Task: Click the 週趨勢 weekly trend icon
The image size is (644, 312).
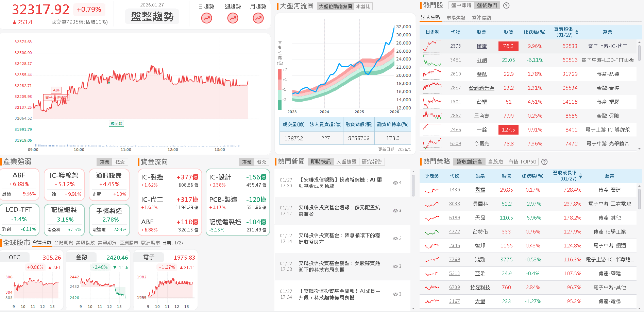Action: (x=233, y=18)
